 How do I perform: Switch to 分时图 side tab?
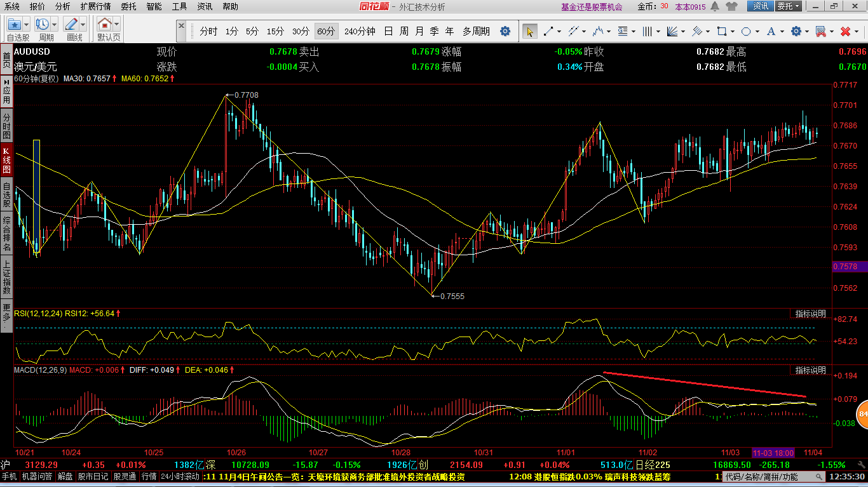tap(6, 126)
